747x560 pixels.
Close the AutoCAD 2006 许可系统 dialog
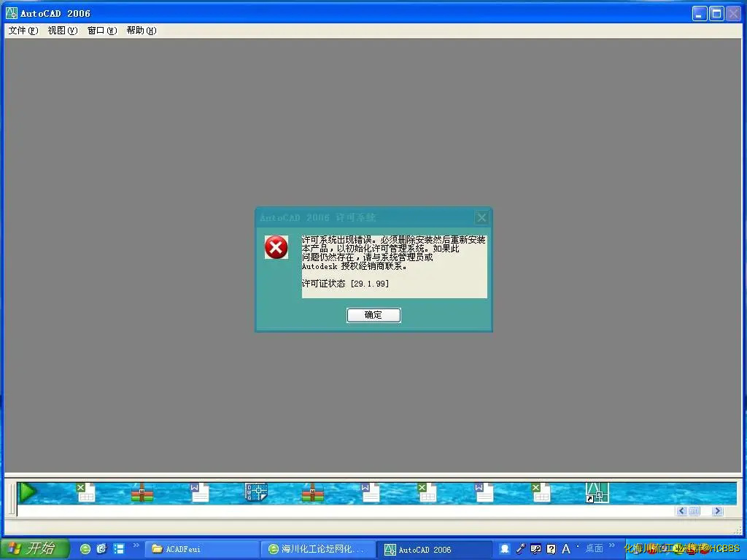(481, 217)
